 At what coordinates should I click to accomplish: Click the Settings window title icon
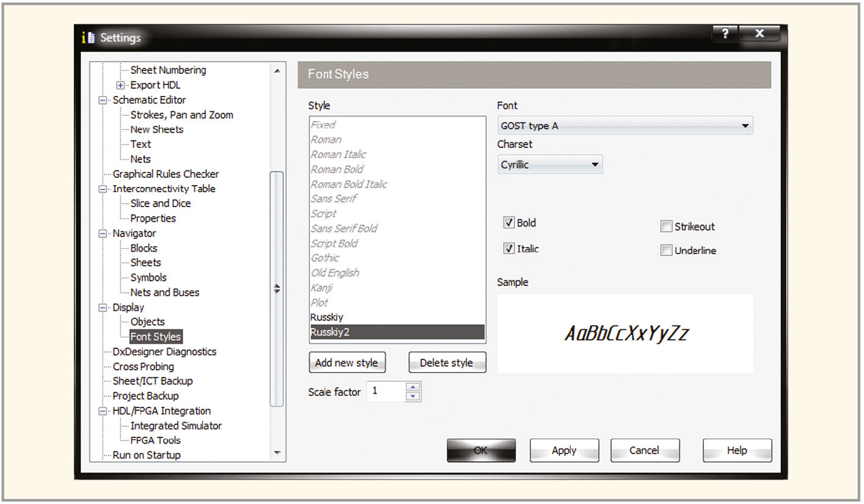[88, 38]
